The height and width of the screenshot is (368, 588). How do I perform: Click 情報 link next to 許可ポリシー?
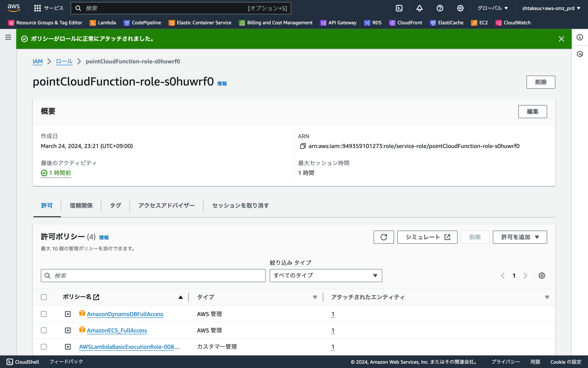tap(104, 238)
